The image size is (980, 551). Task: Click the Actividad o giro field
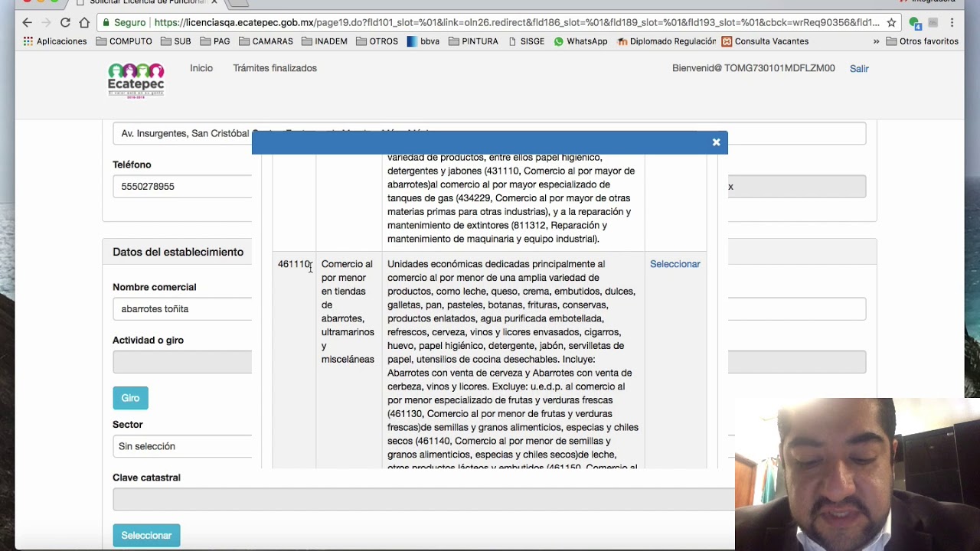pos(182,362)
